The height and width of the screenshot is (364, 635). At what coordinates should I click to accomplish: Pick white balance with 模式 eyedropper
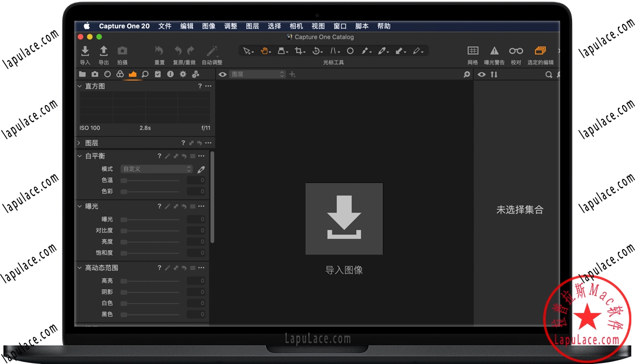click(201, 169)
